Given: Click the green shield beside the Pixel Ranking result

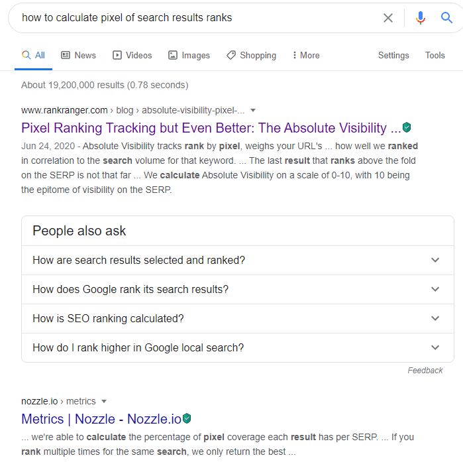Looking at the screenshot, I should (407, 127).
